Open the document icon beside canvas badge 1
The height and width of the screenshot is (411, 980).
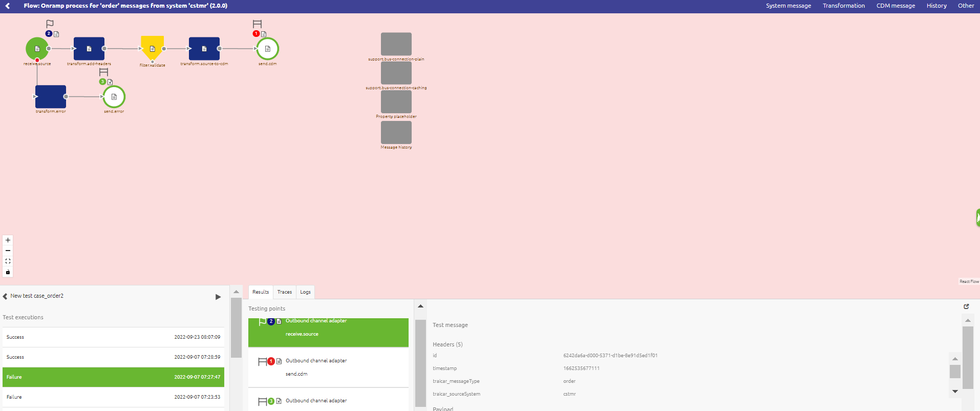(x=264, y=34)
